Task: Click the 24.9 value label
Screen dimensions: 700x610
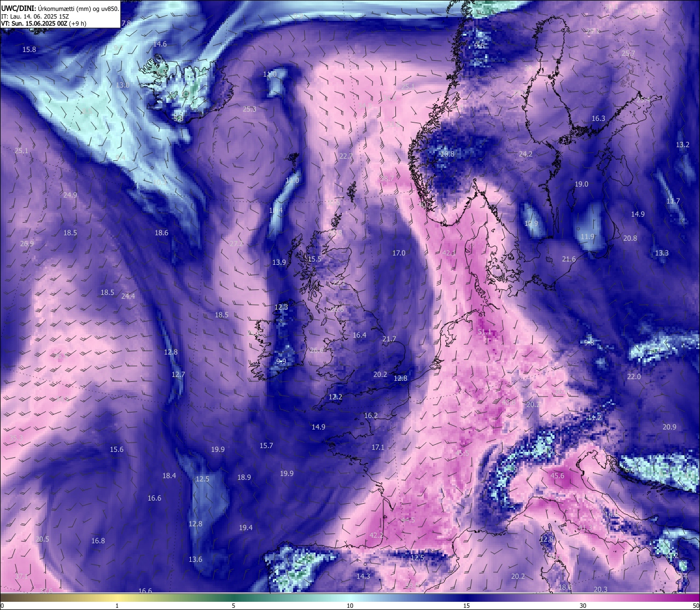Action: 70,195
